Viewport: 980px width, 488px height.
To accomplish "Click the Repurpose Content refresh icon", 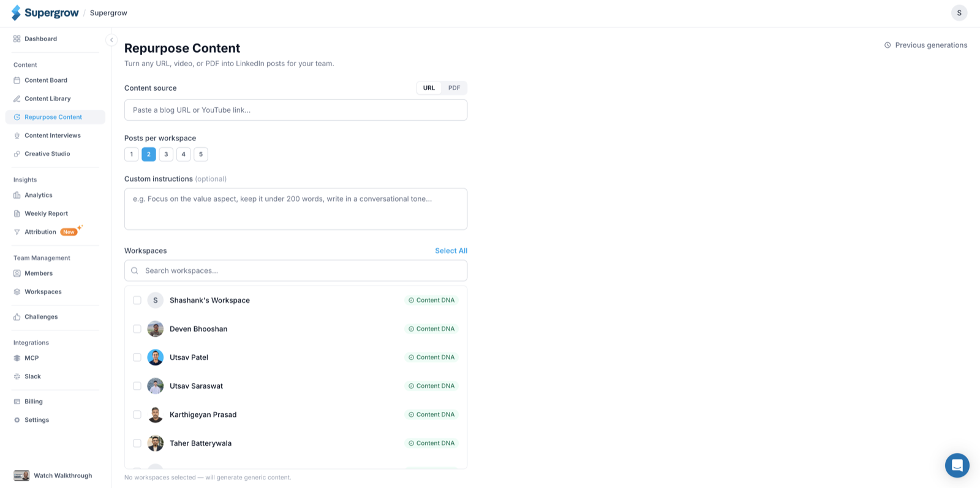I will (17, 117).
